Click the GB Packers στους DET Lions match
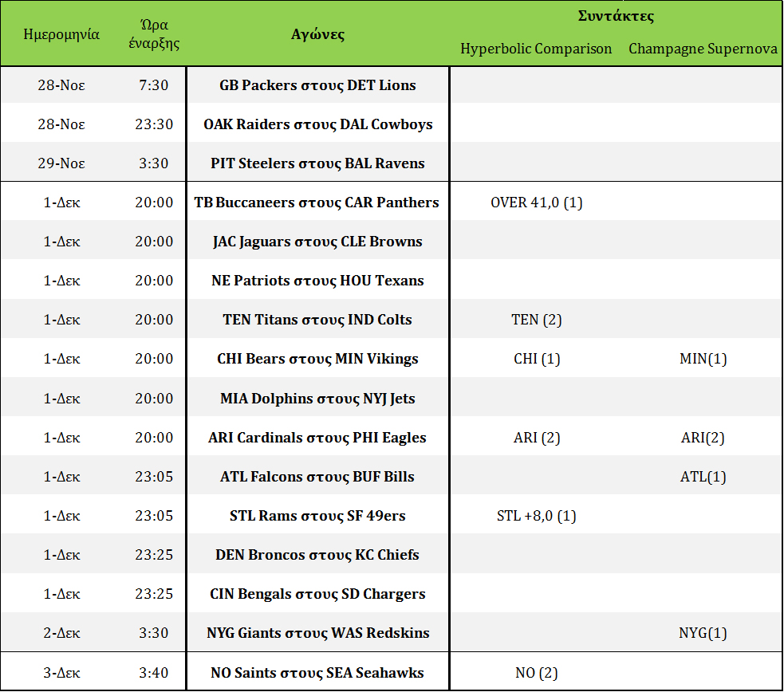The width and height of the screenshot is (784, 692). click(317, 85)
